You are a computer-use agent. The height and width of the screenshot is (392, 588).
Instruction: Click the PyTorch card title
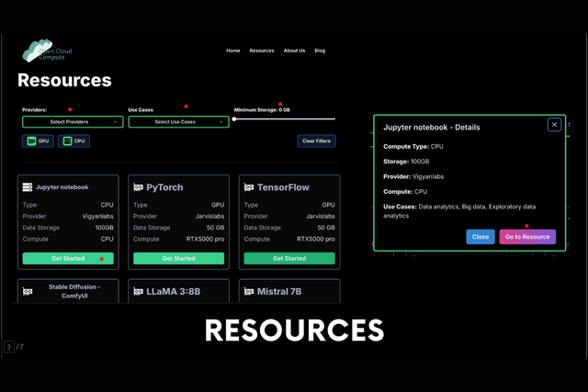(164, 187)
